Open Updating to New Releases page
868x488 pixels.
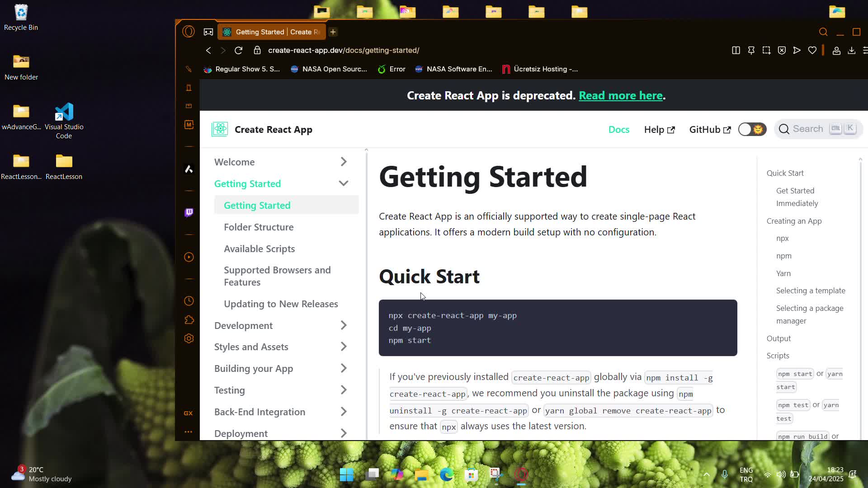(281, 304)
